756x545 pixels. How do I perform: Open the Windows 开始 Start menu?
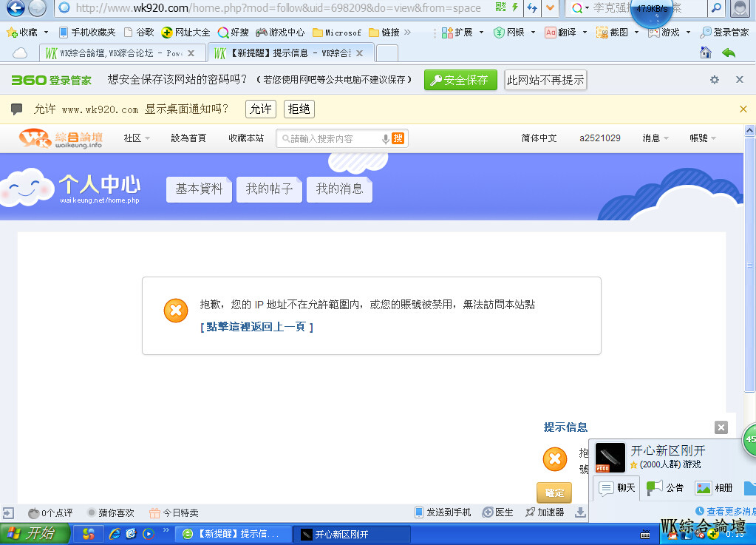coord(34,533)
